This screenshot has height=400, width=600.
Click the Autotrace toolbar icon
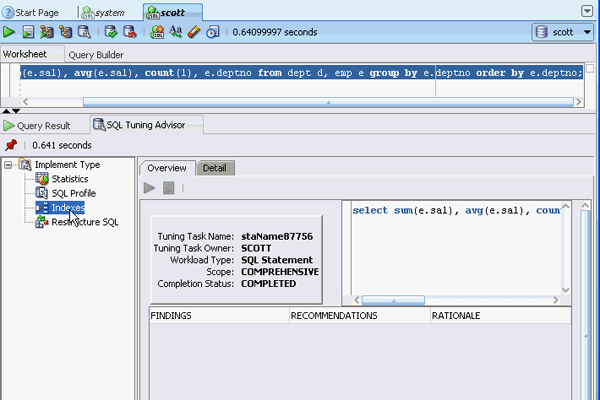point(65,32)
